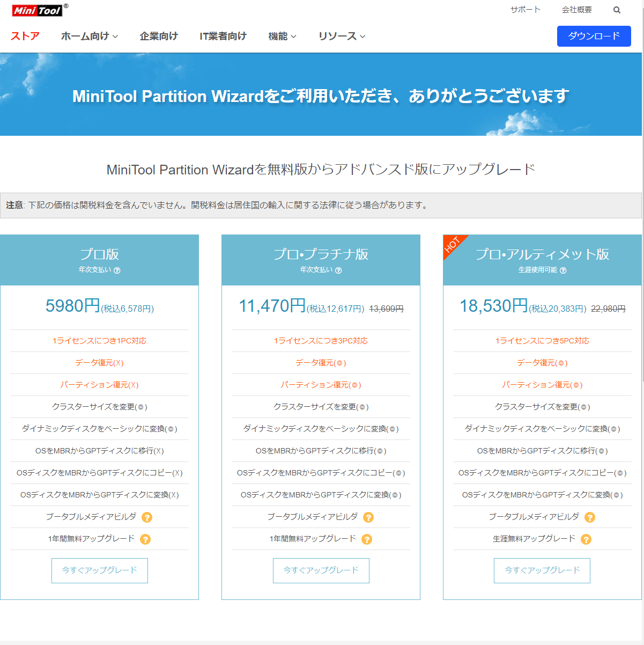This screenshot has height=645, width=644.
Task: Click パーティション復元(X) in プロ版
Action: (x=100, y=385)
